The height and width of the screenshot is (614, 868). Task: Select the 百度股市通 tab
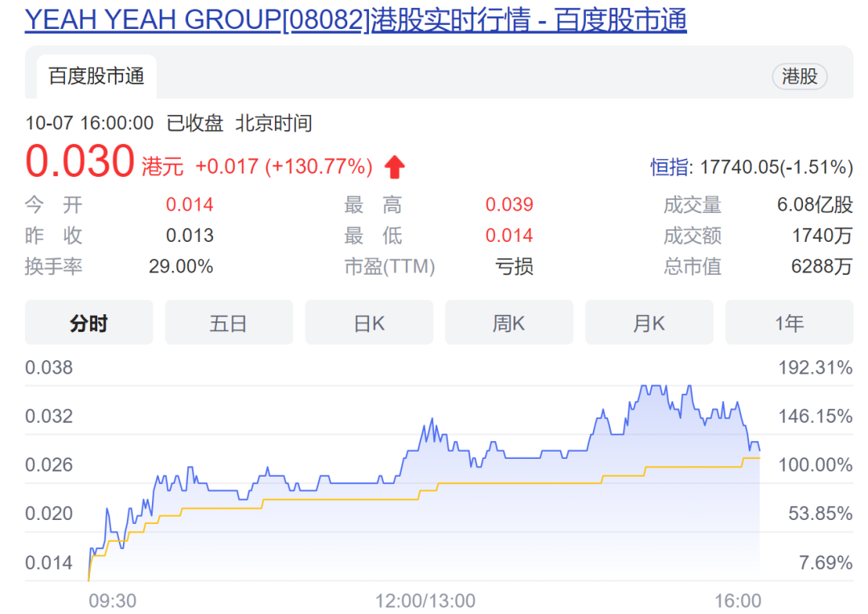(x=96, y=76)
